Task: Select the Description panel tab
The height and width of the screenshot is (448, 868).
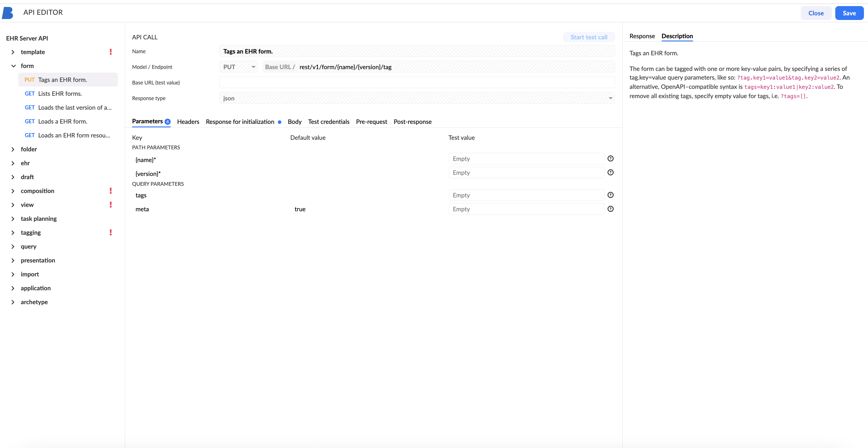Action: click(677, 36)
